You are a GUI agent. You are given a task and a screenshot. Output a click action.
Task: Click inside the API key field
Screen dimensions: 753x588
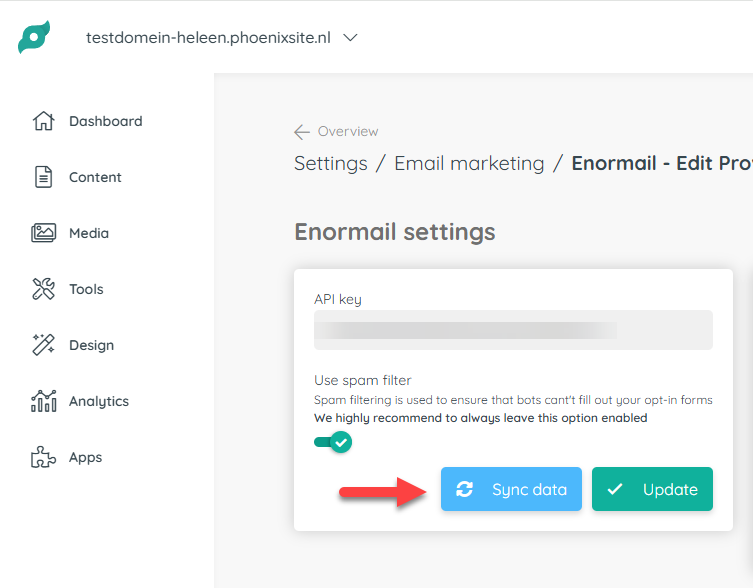coord(513,330)
